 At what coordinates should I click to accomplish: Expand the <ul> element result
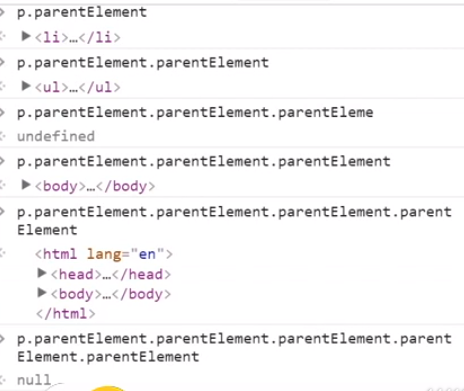tap(26, 86)
